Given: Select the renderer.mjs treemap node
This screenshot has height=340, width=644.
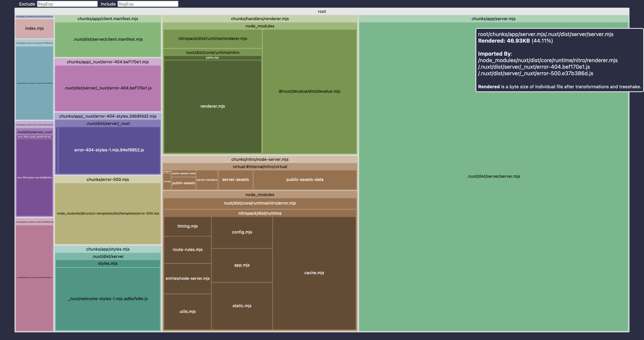Looking at the screenshot, I should pyautogui.click(x=213, y=106).
